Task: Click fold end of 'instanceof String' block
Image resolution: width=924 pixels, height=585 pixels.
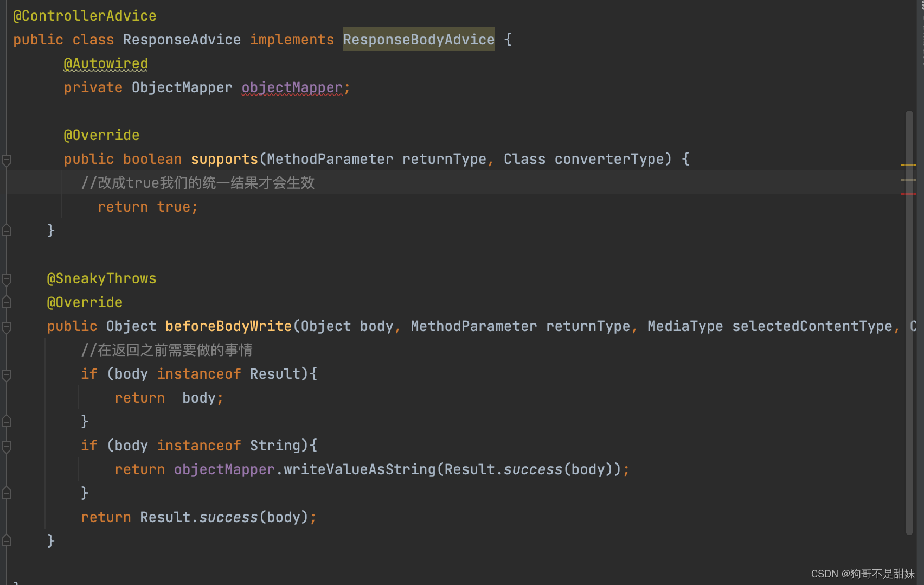Action: click(7, 493)
